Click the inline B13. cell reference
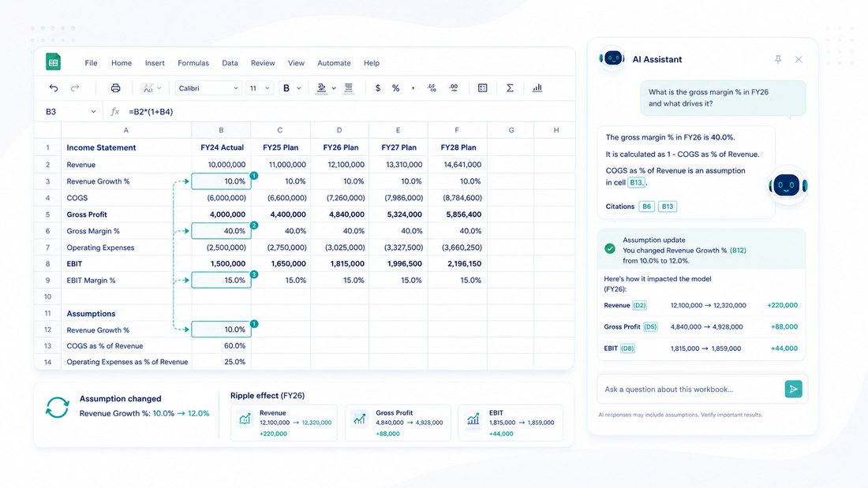This screenshot has height=488, width=868. pos(637,183)
